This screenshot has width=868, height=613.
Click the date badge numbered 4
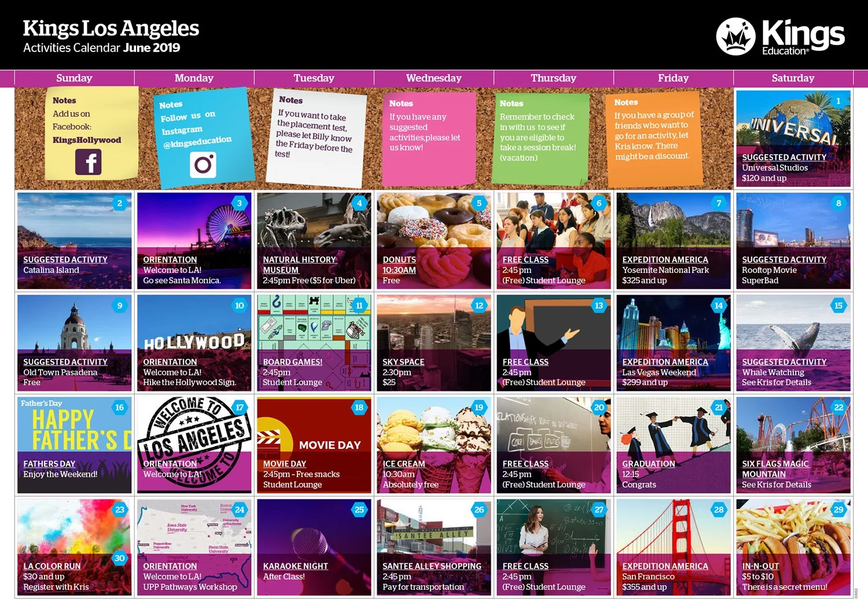point(359,203)
